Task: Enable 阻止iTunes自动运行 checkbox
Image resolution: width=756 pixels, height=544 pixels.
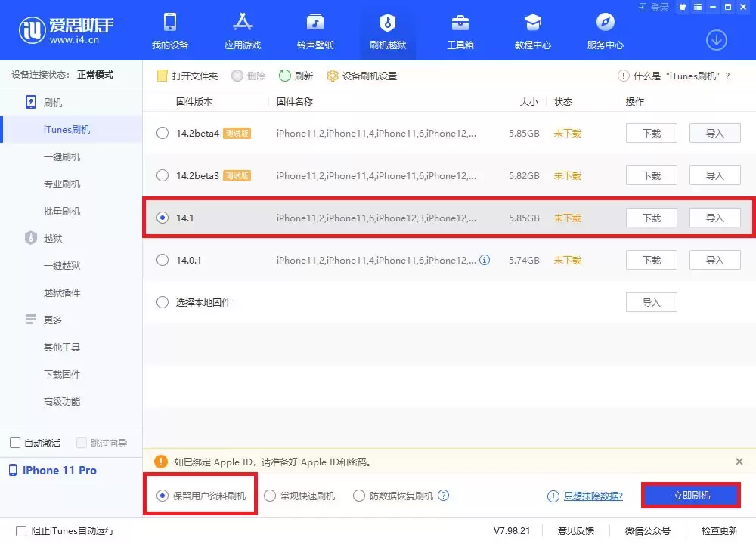Action: pyautogui.click(x=21, y=530)
